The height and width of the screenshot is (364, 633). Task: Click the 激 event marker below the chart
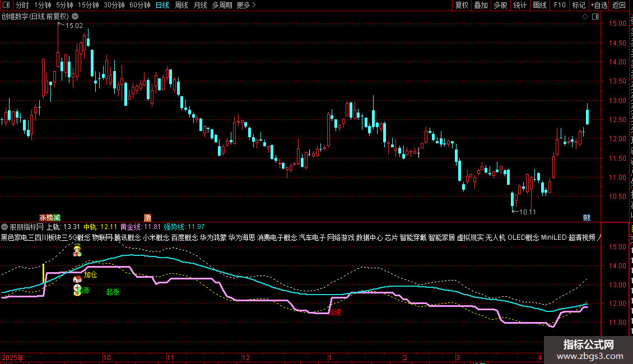(147, 217)
